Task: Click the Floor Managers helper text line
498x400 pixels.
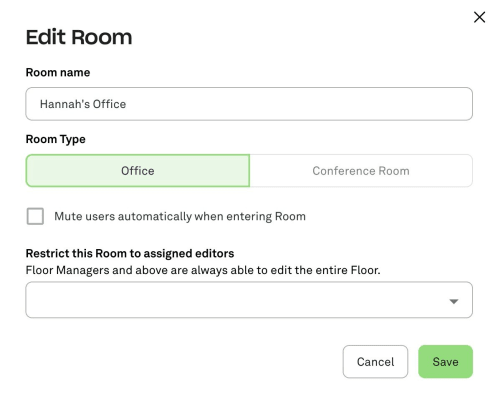Action: pyautogui.click(x=203, y=270)
